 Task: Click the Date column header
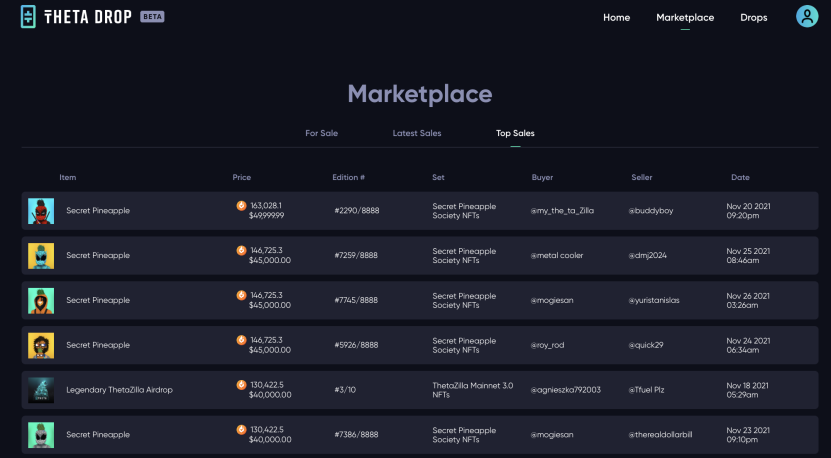(740, 177)
